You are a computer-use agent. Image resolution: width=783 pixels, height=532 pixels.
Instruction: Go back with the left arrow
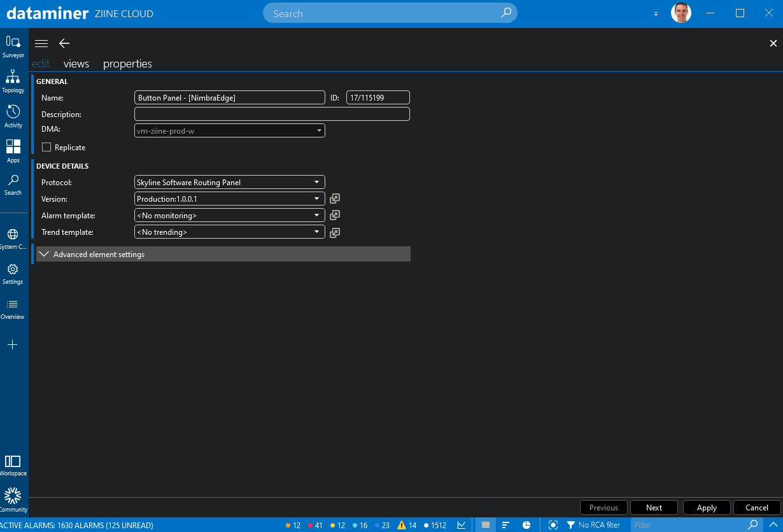click(64, 43)
